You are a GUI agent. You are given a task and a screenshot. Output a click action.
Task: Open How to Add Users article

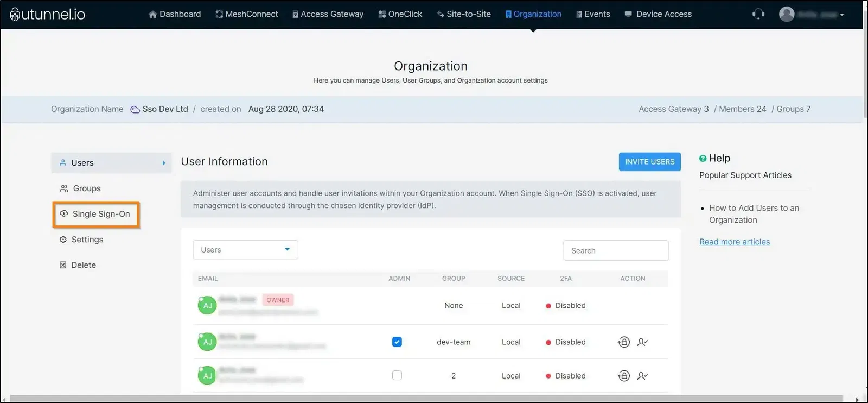(754, 214)
